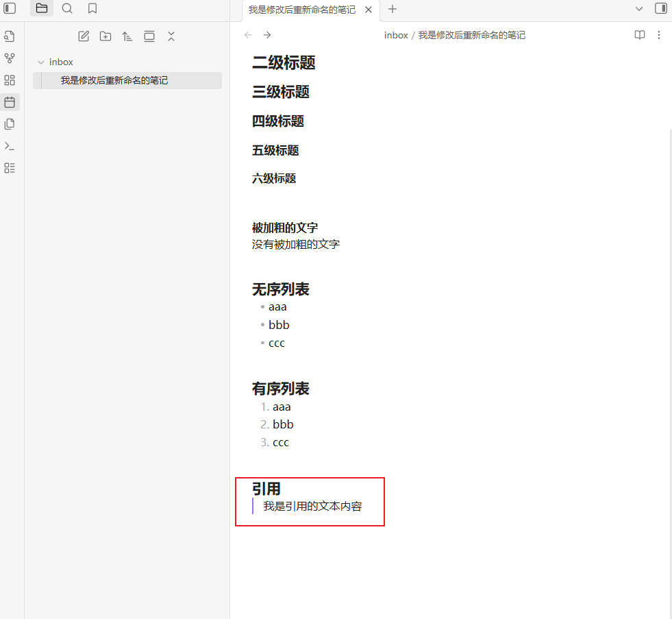Collapse the inbox folder
The height and width of the screenshot is (619, 672).
41,62
